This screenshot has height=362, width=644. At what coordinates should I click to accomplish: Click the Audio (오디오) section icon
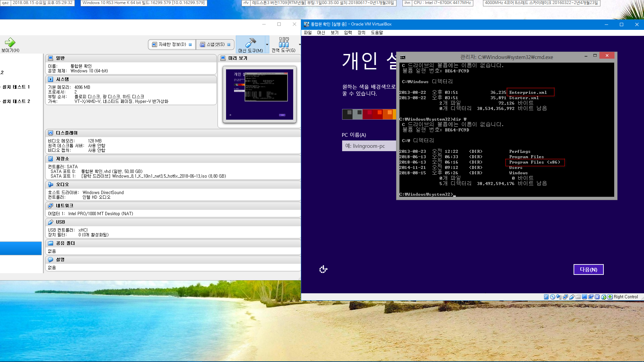pos(51,185)
